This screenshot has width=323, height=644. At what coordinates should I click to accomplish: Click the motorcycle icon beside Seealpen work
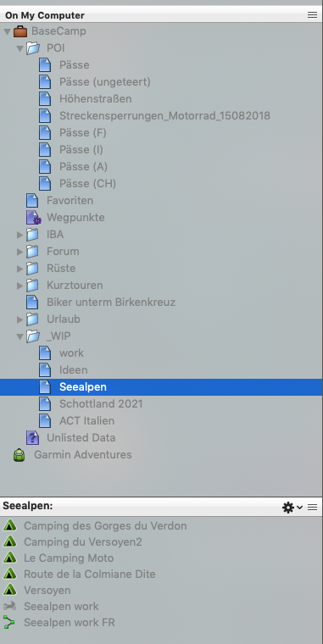(x=9, y=606)
